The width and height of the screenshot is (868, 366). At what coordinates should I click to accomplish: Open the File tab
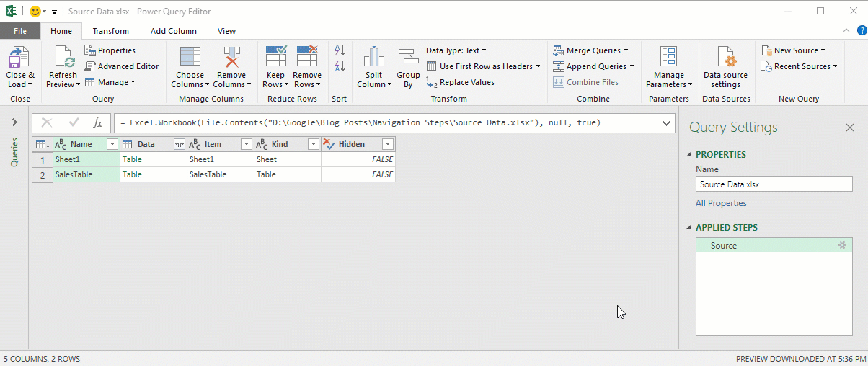pos(20,31)
